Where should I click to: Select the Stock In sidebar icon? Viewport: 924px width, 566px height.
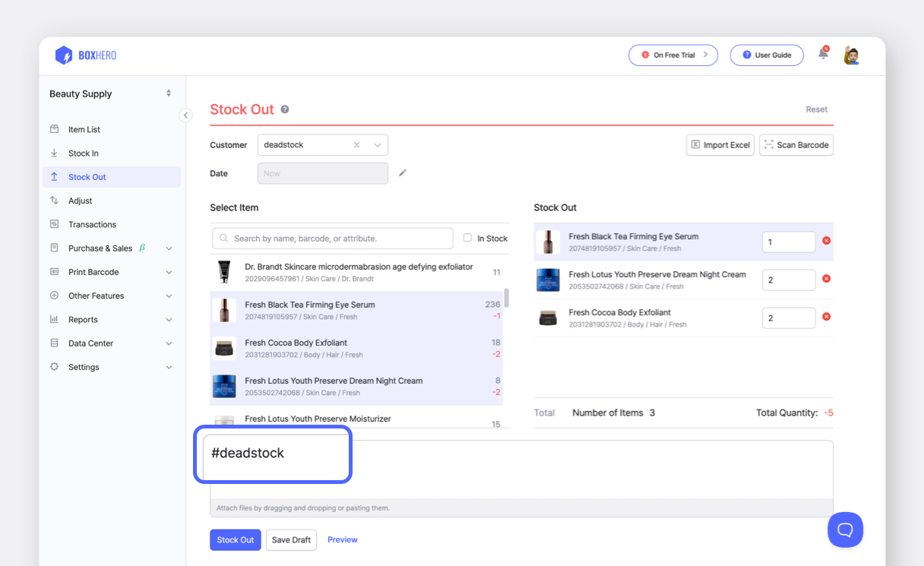(x=53, y=153)
